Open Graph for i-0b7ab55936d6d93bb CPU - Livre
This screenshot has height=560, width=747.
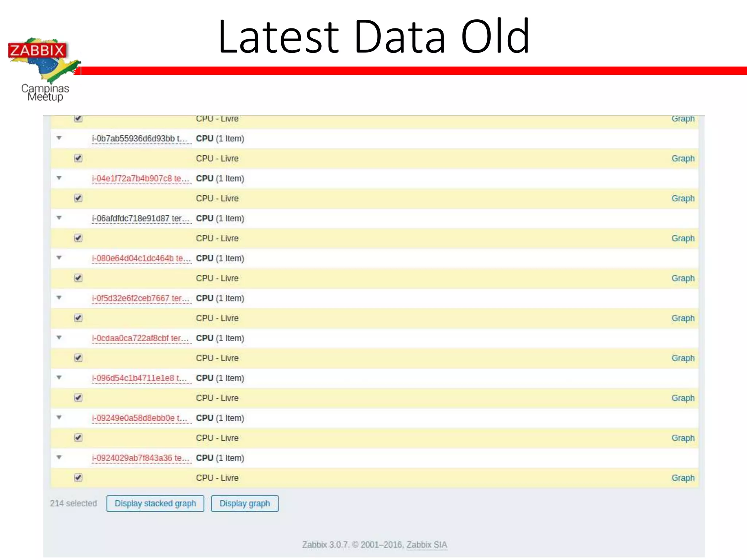683,159
